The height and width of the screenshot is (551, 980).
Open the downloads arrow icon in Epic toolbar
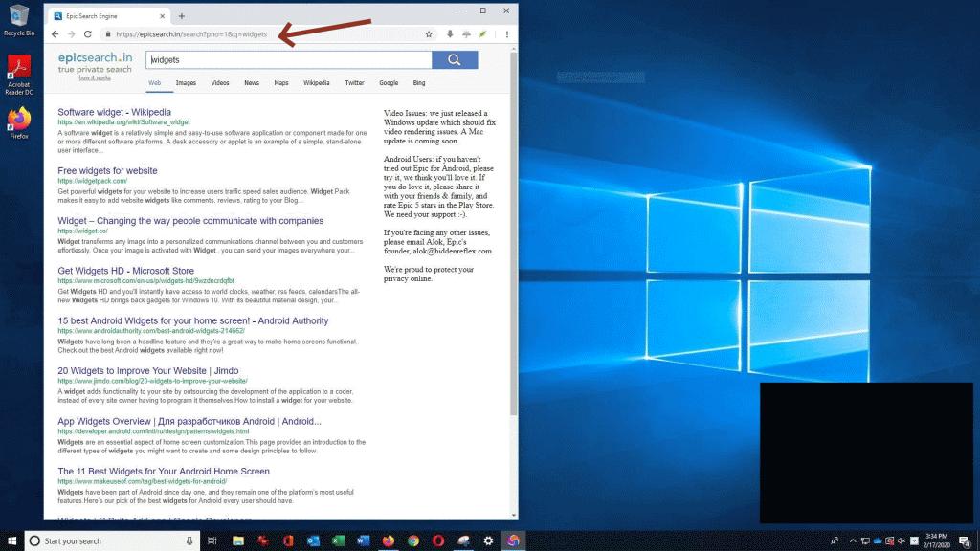coord(450,34)
